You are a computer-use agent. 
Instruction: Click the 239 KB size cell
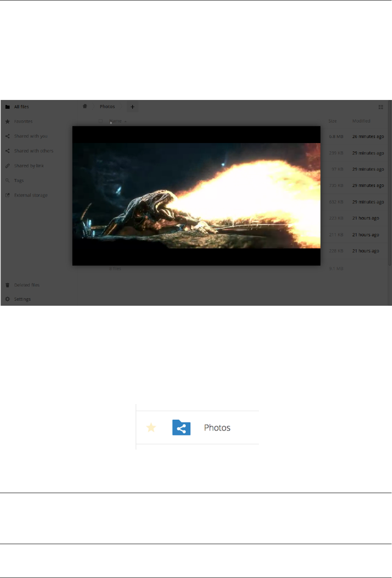(336, 153)
